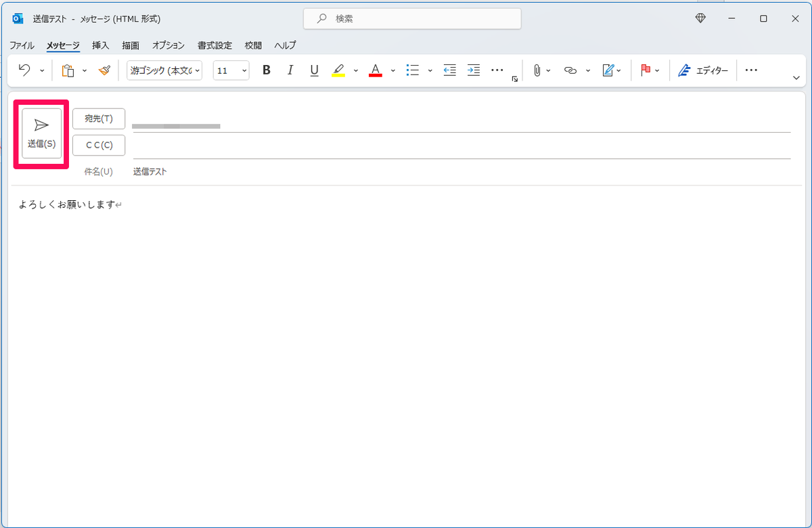Image resolution: width=812 pixels, height=528 pixels.
Task: Maximize the message window
Action: 763,19
